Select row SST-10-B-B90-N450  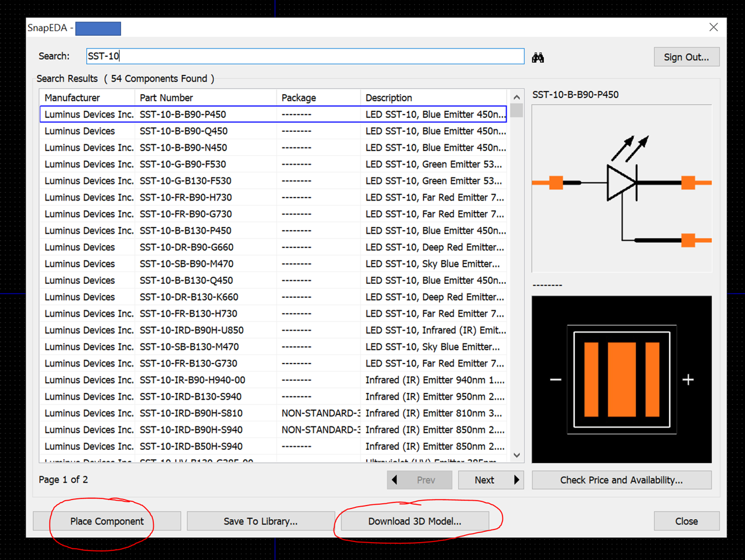273,147
